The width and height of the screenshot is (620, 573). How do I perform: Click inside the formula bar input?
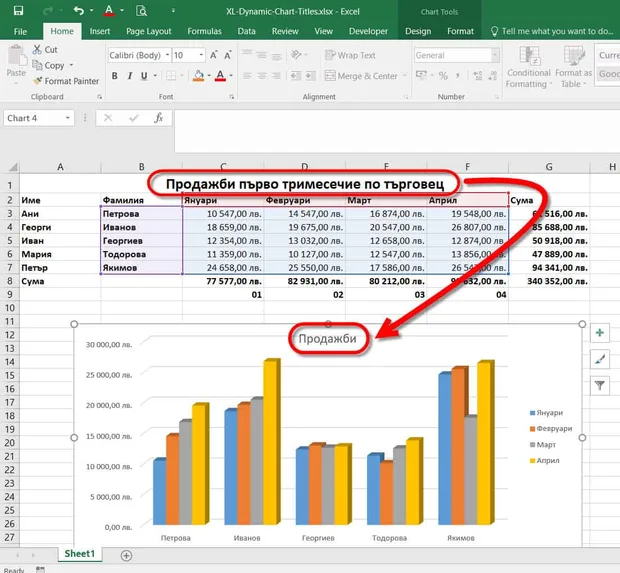[x=397, y=131]
